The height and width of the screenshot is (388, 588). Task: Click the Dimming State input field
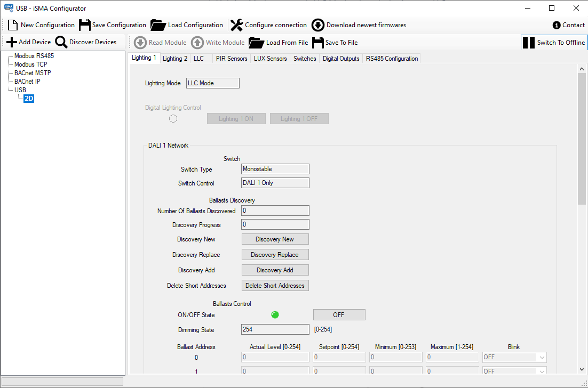(275, 329)
